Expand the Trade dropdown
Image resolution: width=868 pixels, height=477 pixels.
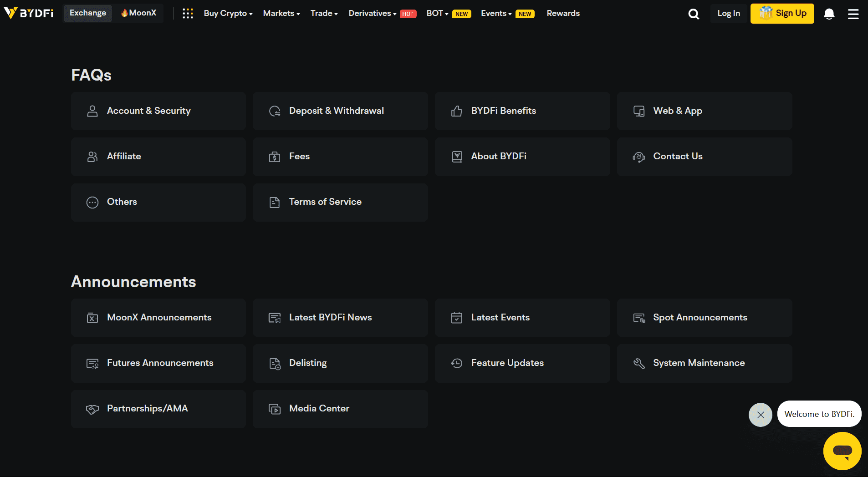click(x=324, y=13)
